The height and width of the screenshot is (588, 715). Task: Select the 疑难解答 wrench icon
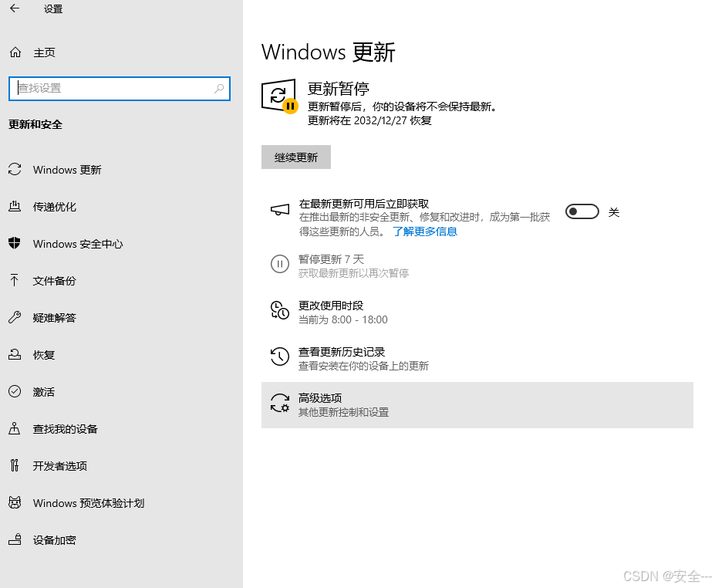[x=15, y=317]
